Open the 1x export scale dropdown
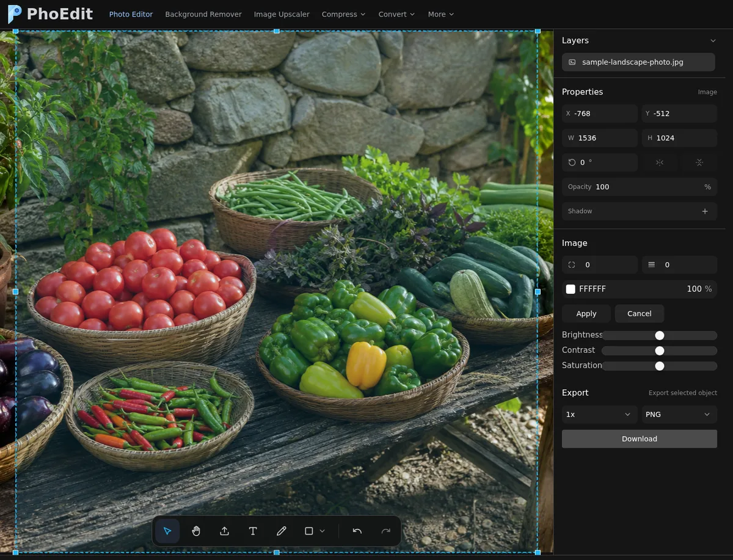 (600, 415)
